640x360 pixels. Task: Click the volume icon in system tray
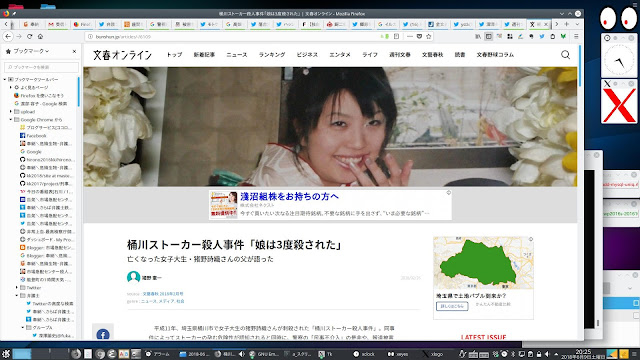[547, 354]
